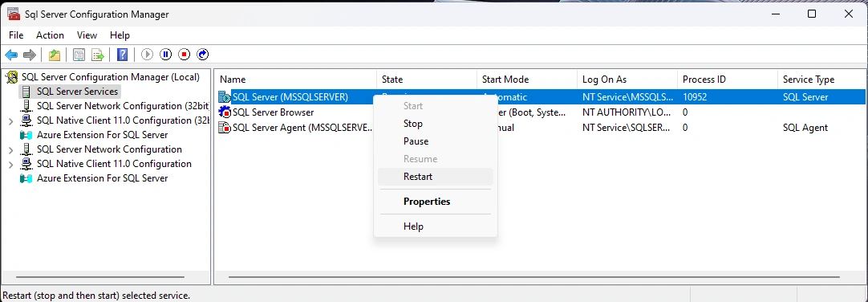This screenshot has width=868, height=302.
Task: Click the Up One Level folder icon
Action: click(55, 55)
